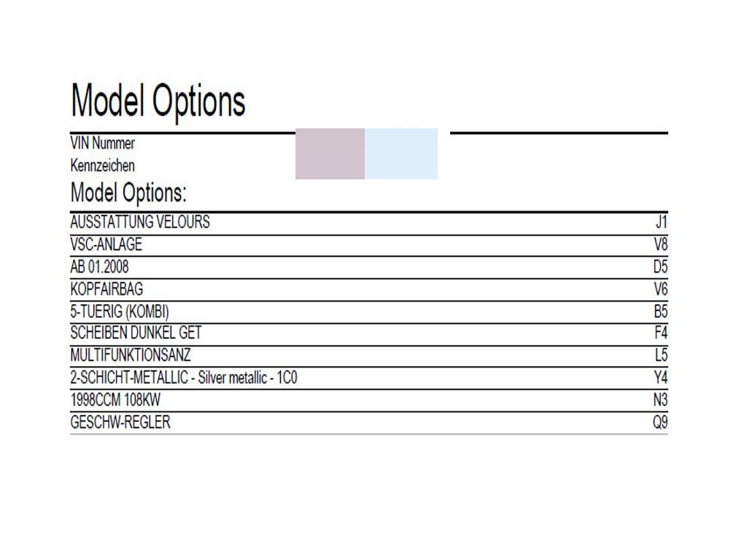Click option code B5
Screen dimensions: 747x560
661,311
